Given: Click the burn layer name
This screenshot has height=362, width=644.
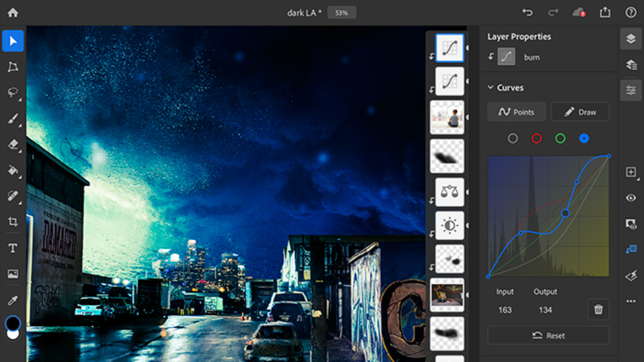Looking at the screenshot, I should (532, 57).
